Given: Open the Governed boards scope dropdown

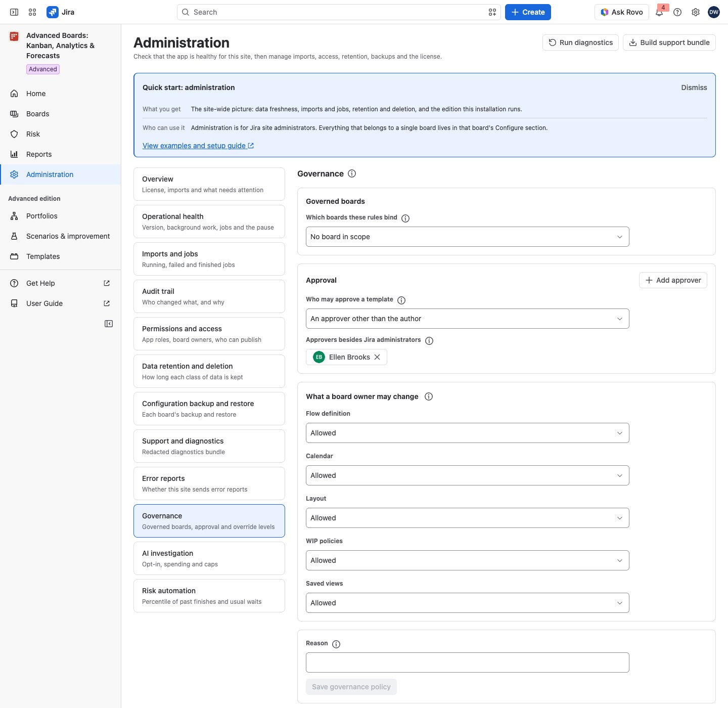Looking at the screenshot, I should tap(467, 237).
